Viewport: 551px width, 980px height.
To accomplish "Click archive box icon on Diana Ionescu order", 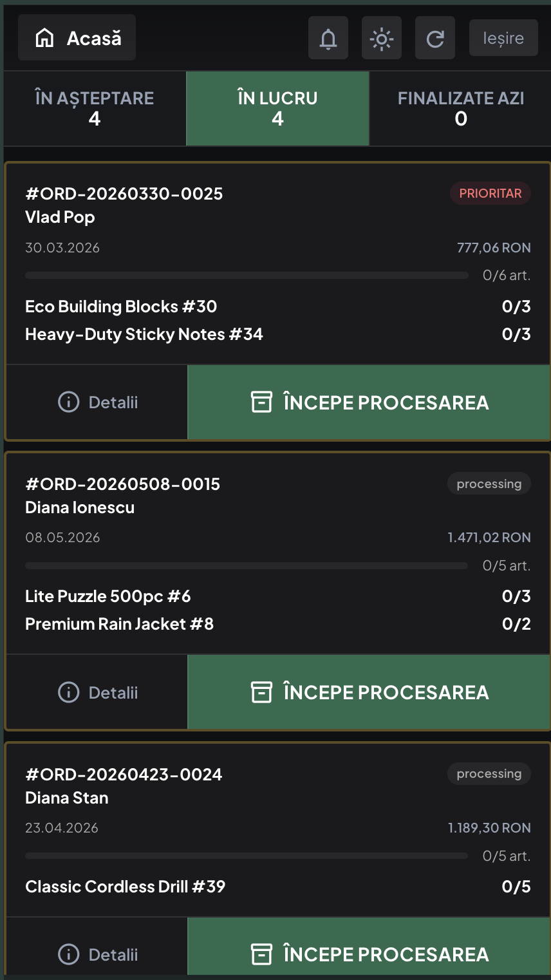I will [x=261, y=692].
